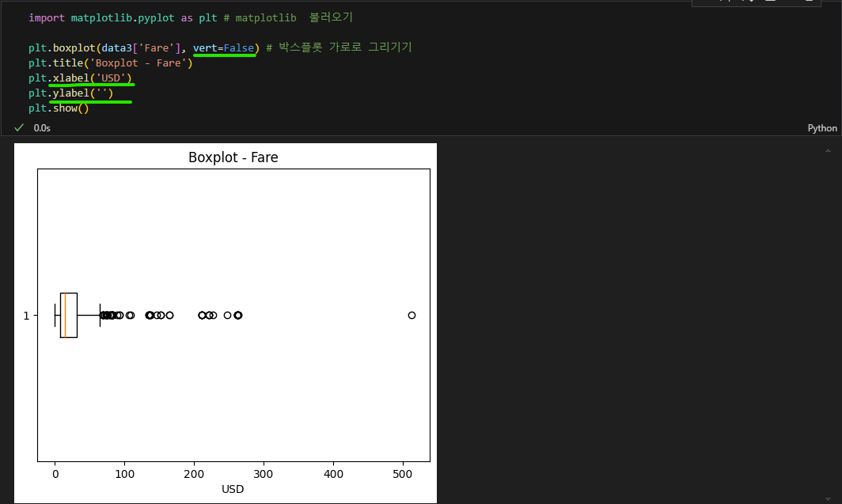Viewport: 842px width, 504px height.
Task: Click the output scrollbar down arrow
Action: click(828, 498)
